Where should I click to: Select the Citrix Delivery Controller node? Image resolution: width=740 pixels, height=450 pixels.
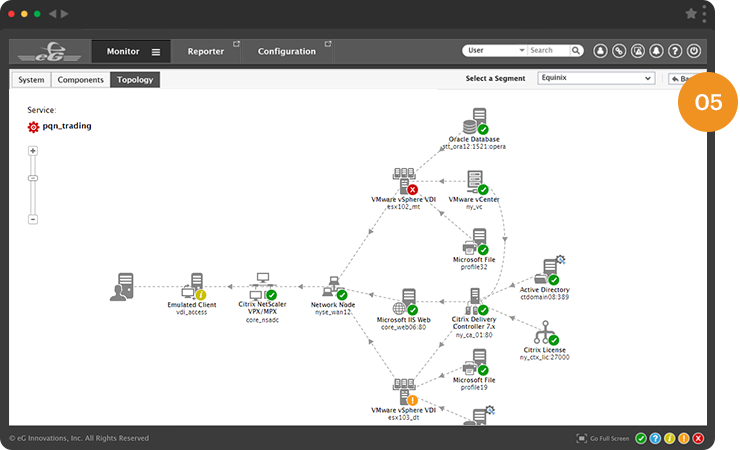pyautogui.click(x=476, y=302)
